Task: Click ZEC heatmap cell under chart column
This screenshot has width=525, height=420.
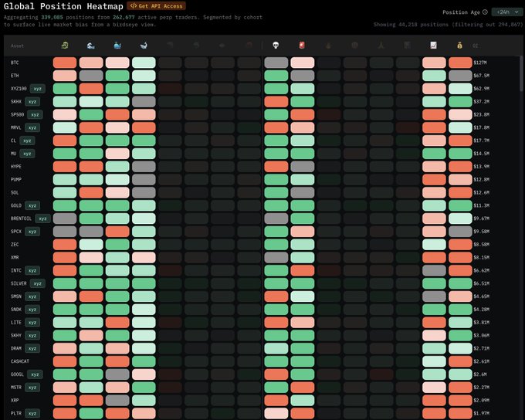Action: click(x=434, y=245)
